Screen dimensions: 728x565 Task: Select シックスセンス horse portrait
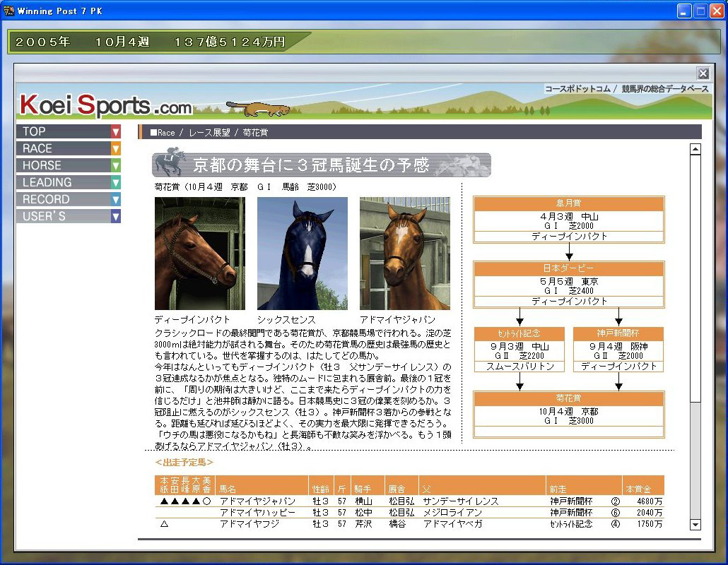click(x=303, y=254)
